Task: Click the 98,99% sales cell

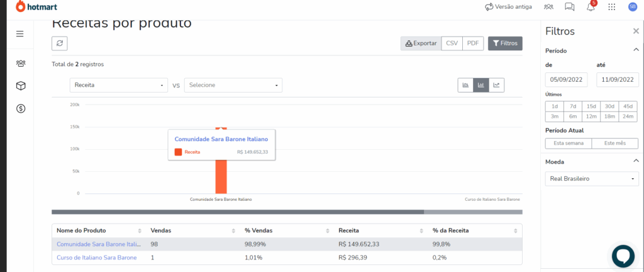Action: pos(255,244)
